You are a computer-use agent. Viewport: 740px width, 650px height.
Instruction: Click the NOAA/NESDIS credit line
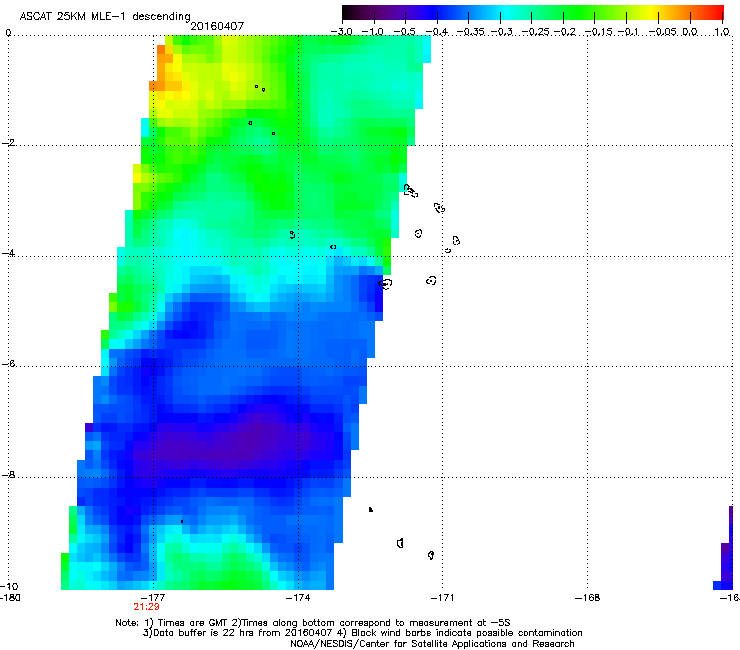(x=432, y=644)
